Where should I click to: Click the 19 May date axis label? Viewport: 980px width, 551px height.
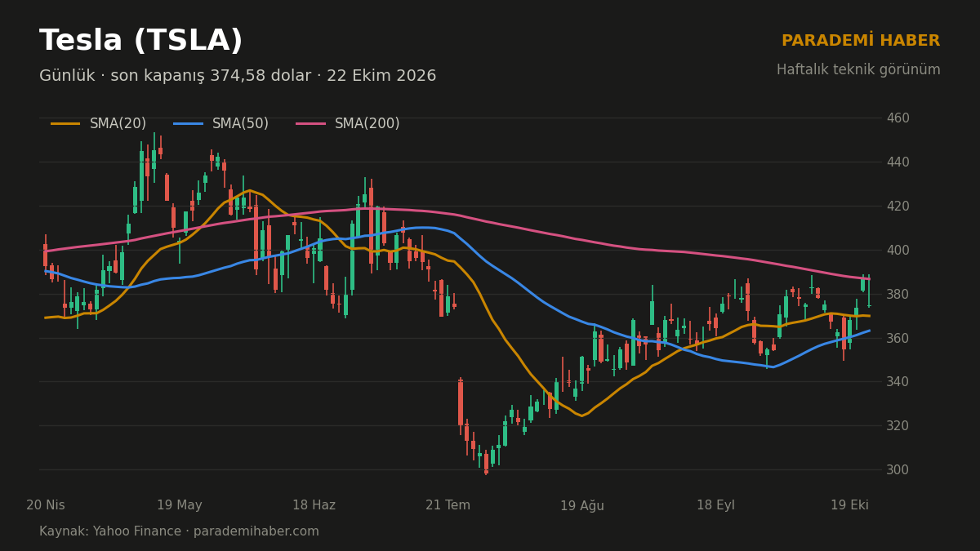click(x=180, y=505)
